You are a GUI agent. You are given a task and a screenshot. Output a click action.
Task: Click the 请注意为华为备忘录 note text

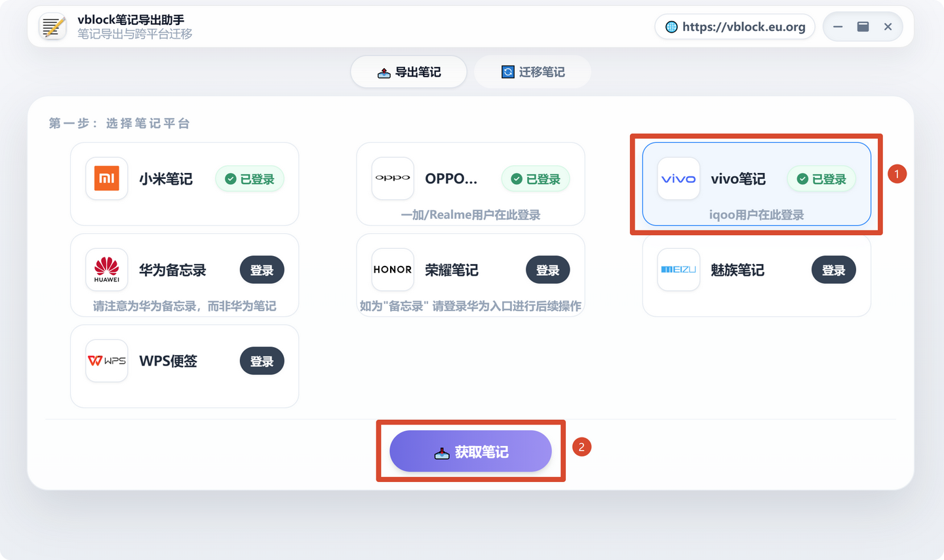(185, 306)
